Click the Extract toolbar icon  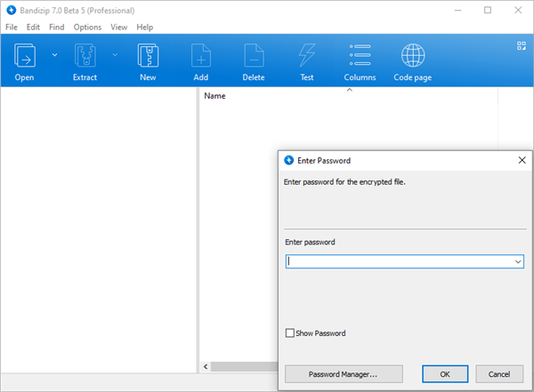pyautogui.click(x=85, y=57)
